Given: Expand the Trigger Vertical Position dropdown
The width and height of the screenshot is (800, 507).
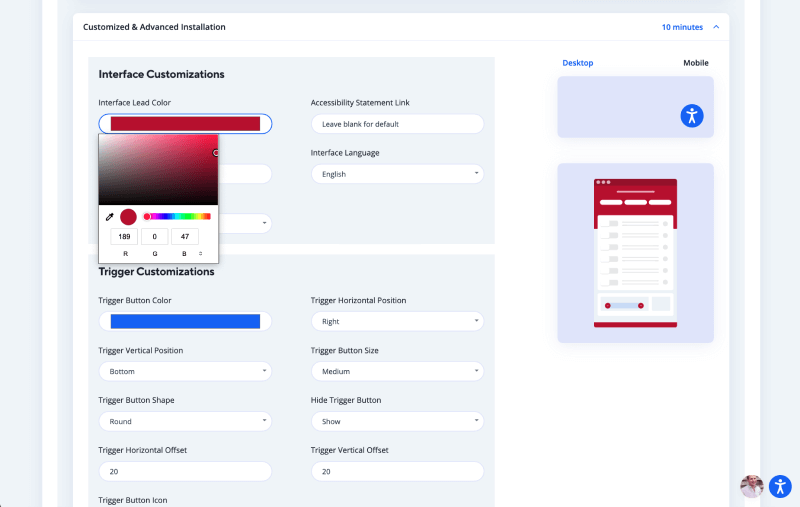Looking at the screenshot, I should point(185,372).
